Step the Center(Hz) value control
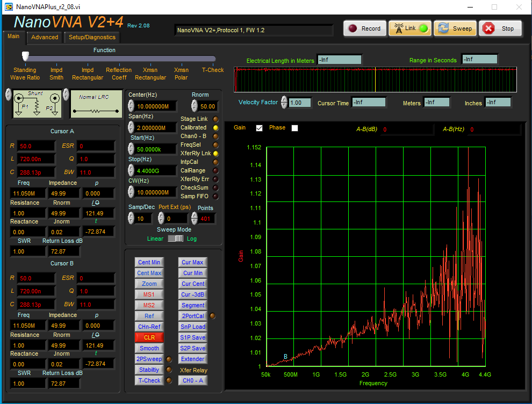Image resolution: width=532 pixels, height=404 pixels. click(131, 106)
